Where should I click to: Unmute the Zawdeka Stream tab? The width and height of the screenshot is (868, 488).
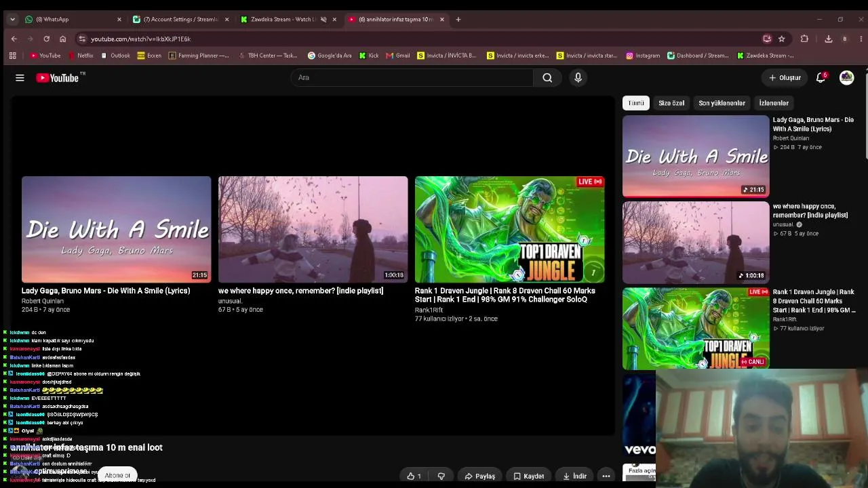pos(323,20)
